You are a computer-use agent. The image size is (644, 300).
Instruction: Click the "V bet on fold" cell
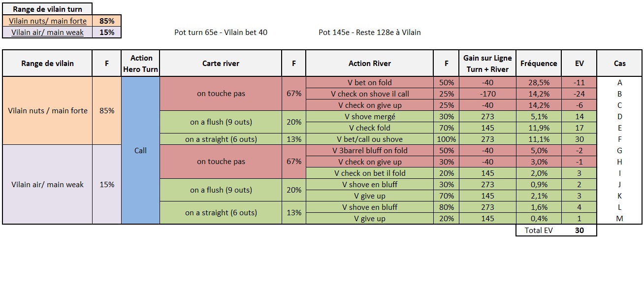coord(369,83)
